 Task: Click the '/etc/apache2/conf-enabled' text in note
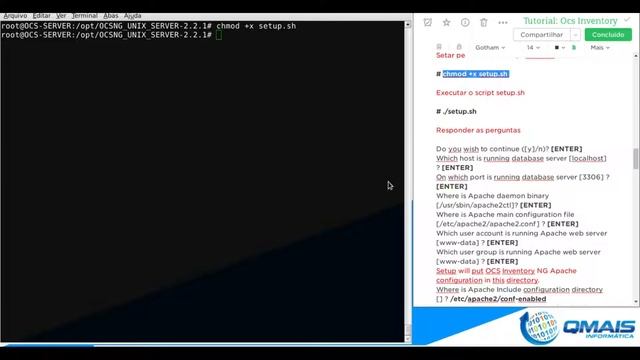tap(498, 299)
